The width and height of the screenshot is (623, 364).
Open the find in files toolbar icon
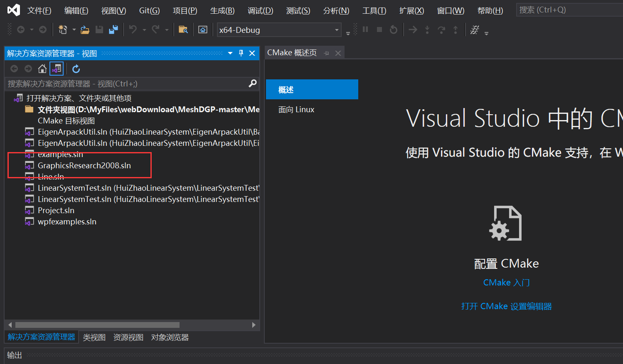[x=183, y=30]
